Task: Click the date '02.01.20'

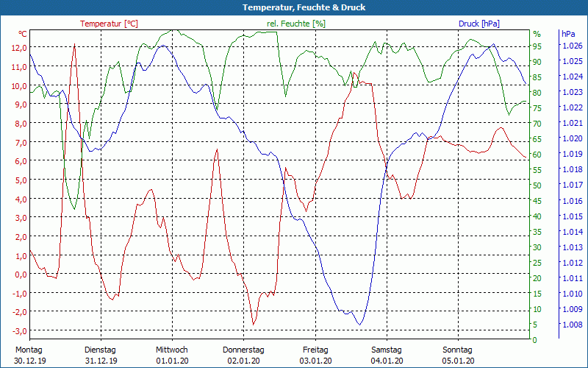Action: (x=244, y=361)
